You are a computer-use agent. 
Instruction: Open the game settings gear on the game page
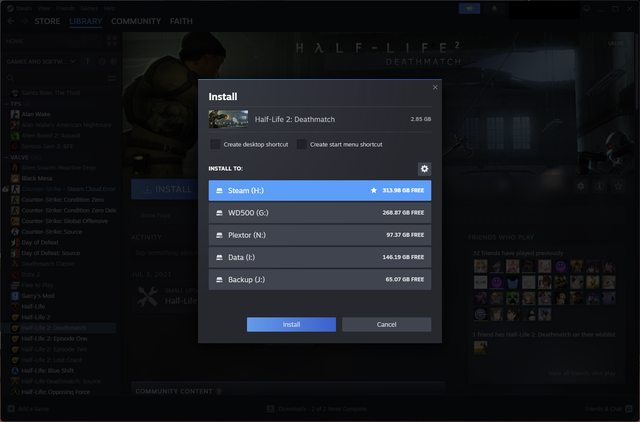582,186
